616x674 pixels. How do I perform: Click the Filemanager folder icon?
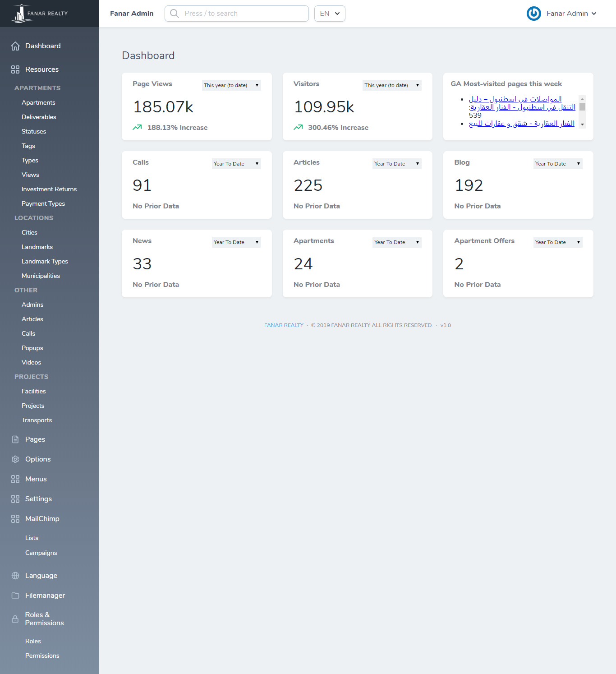click(15, 596)
